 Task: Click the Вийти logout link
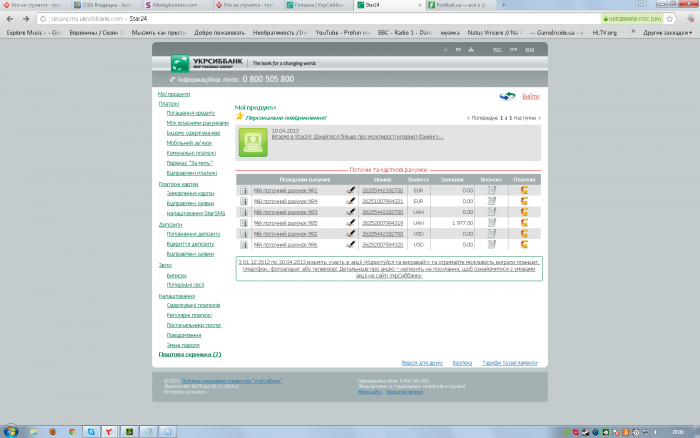531,96
